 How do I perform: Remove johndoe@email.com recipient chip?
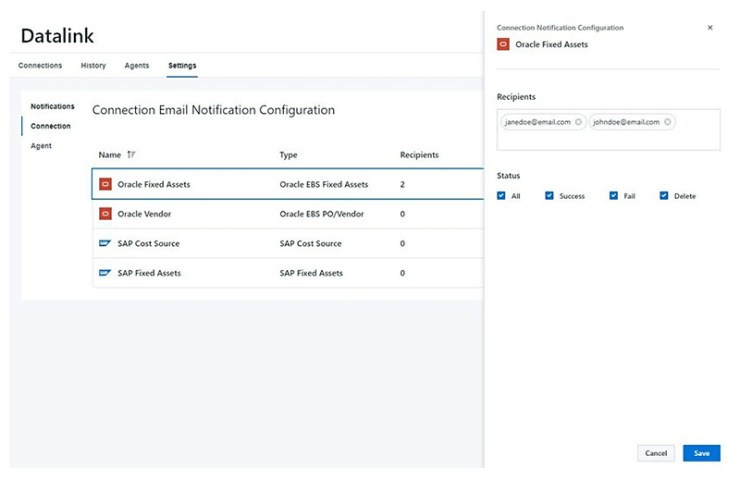tap(667, 122)
